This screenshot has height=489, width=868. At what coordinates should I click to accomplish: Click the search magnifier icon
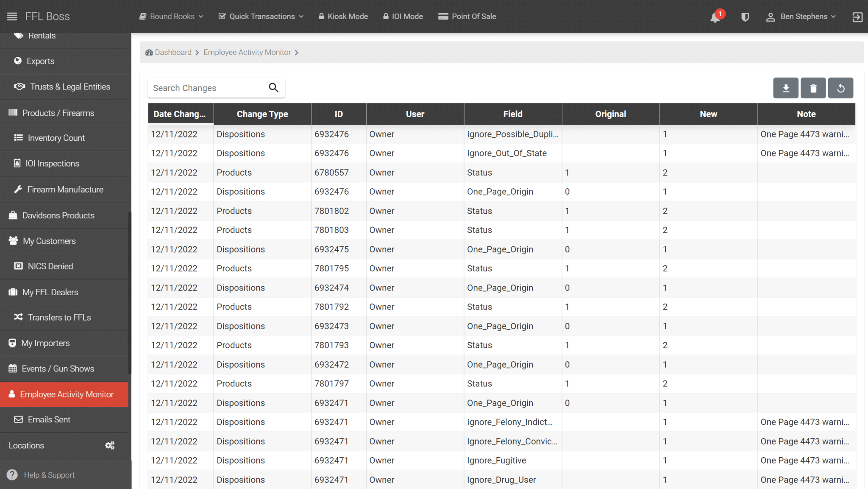(273, 88)
